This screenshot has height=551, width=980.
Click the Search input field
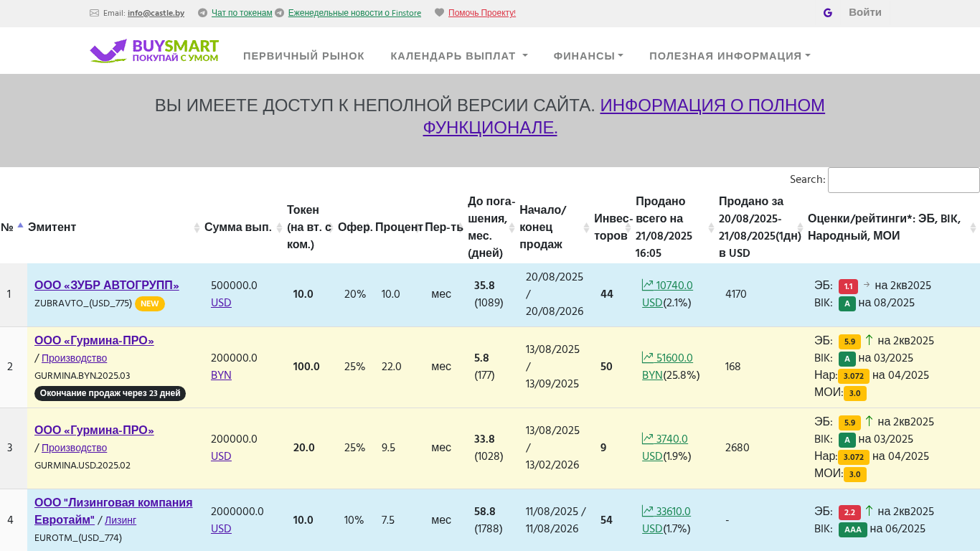click(903, 180)
